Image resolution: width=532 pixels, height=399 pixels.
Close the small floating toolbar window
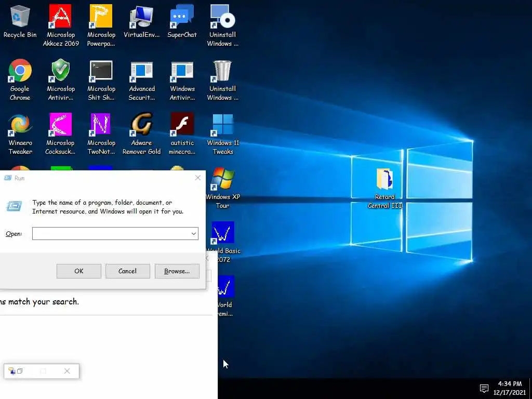tap(67, 371)
